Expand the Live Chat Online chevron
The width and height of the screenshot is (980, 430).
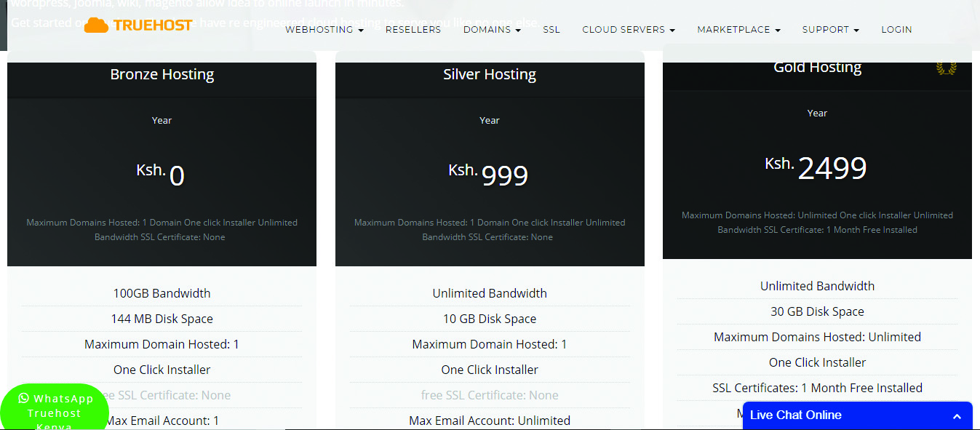tap(957, 416)
